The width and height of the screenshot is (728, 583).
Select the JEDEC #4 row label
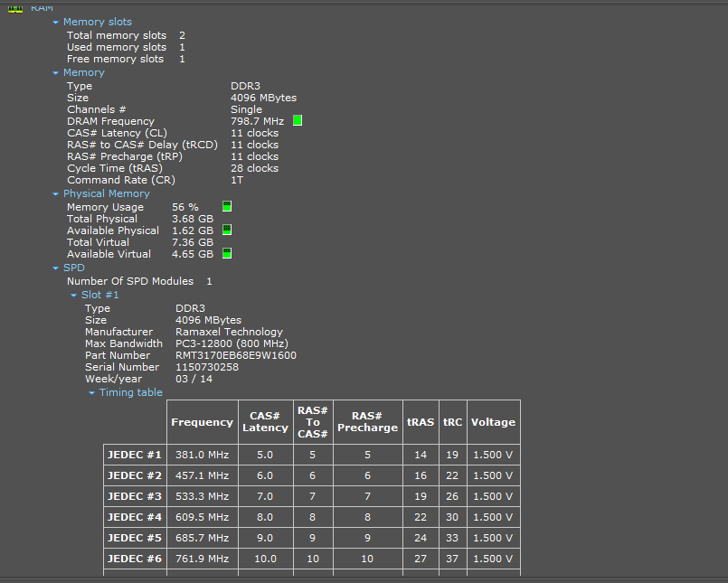pos(135,517)
